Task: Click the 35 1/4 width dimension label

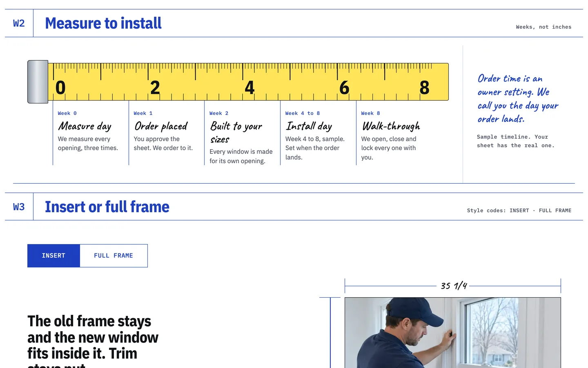Action: point(453,286)
